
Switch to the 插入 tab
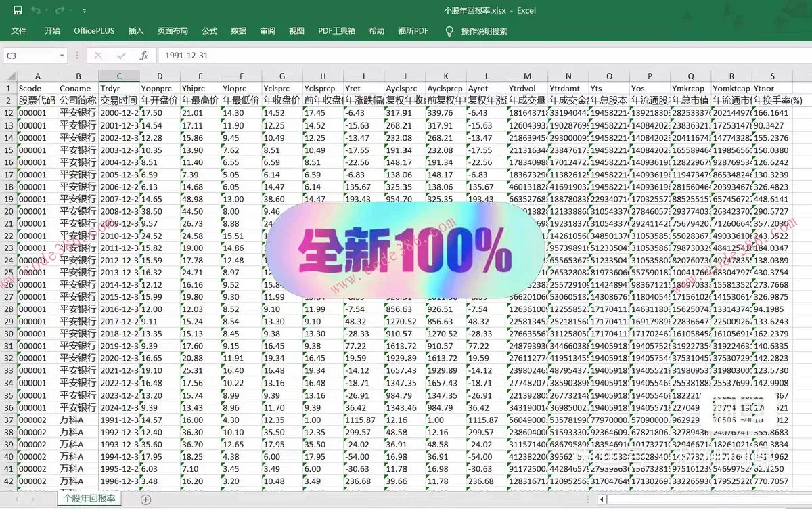[x=136, y=31]
